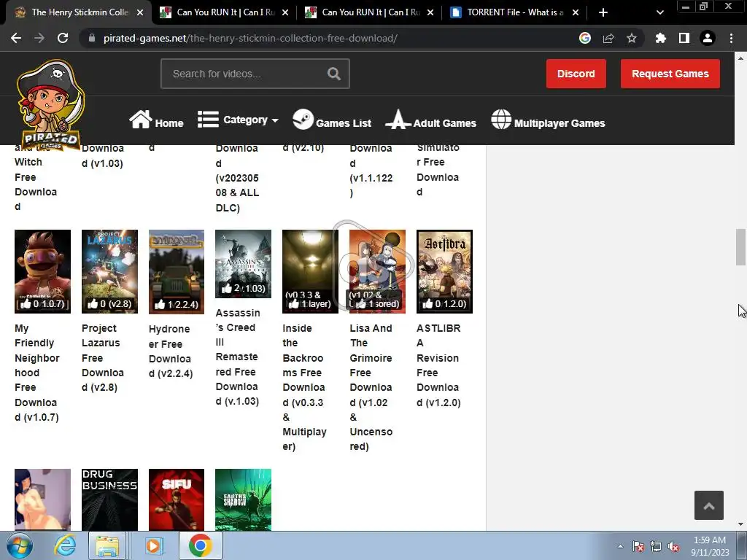
Task: Show hidden system tray icons
Action: click(x=620, y=546)
